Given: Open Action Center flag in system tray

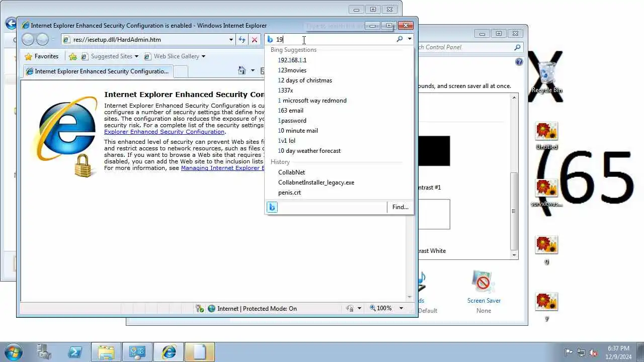Looking at the screenshot, I should coord(569,352).
